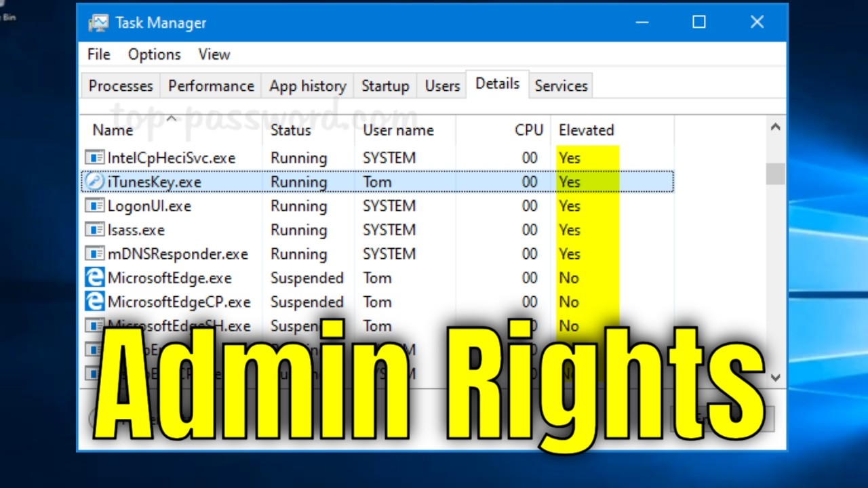Select the mDNSResponder.exe process name
868x488 pixels.
pos(178,254)
